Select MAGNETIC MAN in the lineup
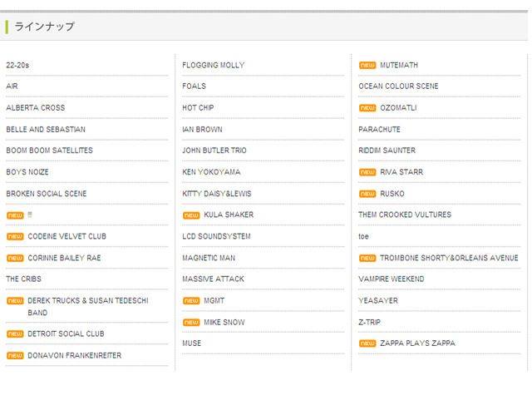This screenshot has height=400, width=532. click(x=209, y=258)
